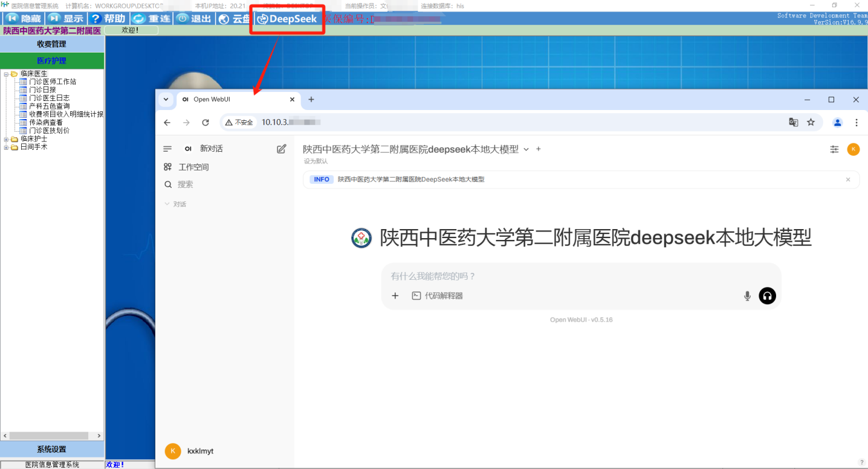The image size is (868, 469).
Task: Click the 不安全 site security indicator
Action: coord(239,122)
